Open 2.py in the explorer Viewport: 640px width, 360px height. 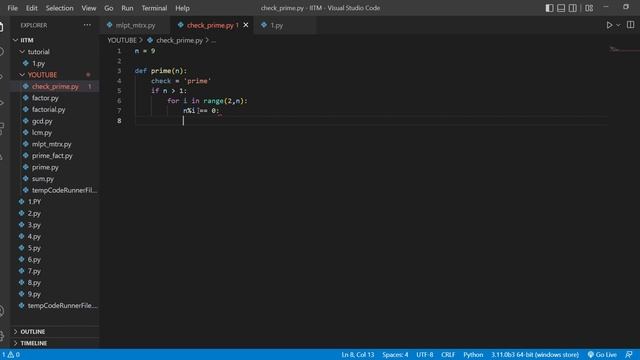point(34,213)
